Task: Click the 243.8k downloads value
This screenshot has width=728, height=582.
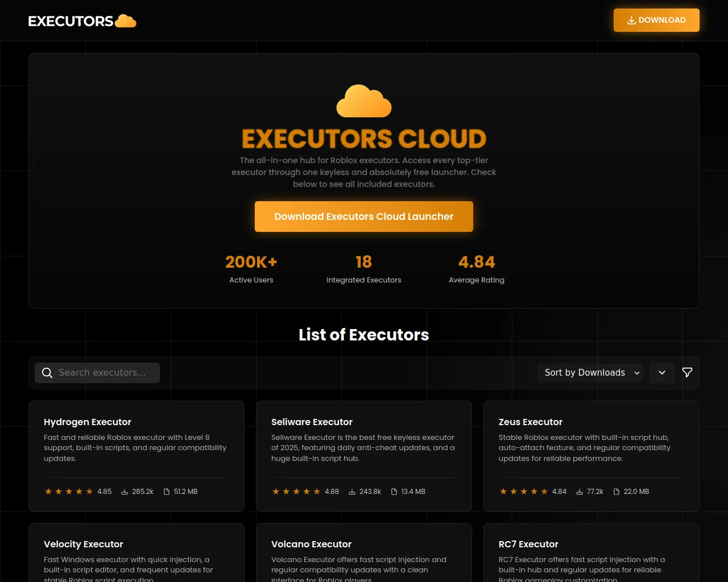Action: pyautogui.click(x=370, y=492)
